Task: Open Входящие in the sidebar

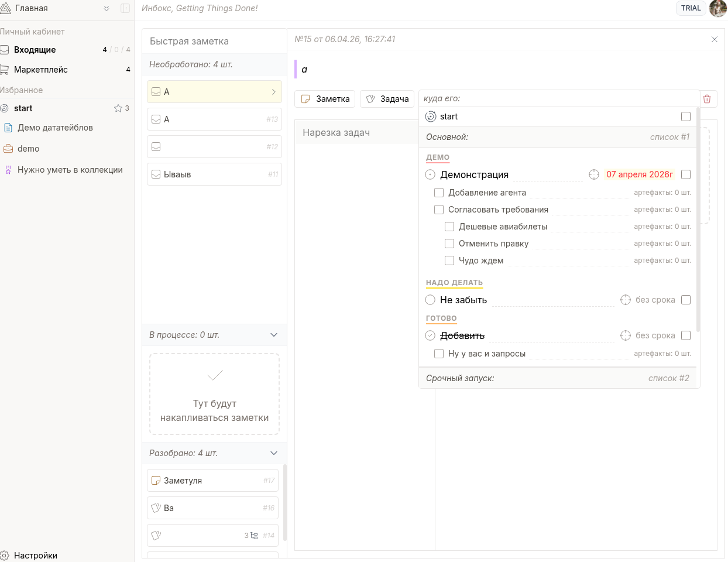Action: point(35,50)
